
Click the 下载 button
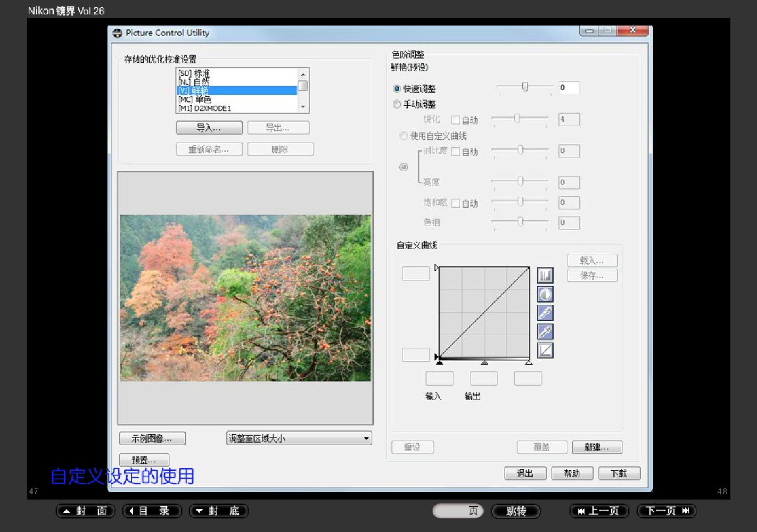(619, 473)
